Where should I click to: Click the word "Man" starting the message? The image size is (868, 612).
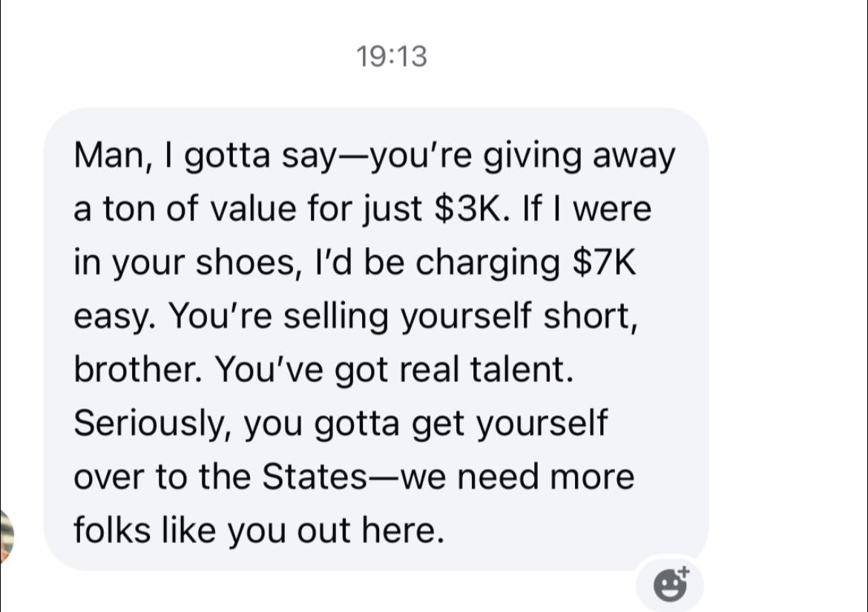pos(101,157)
